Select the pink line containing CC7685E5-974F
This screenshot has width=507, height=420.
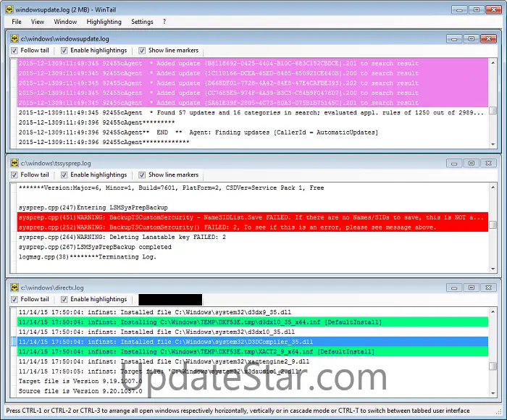click(x=253, y=93)
